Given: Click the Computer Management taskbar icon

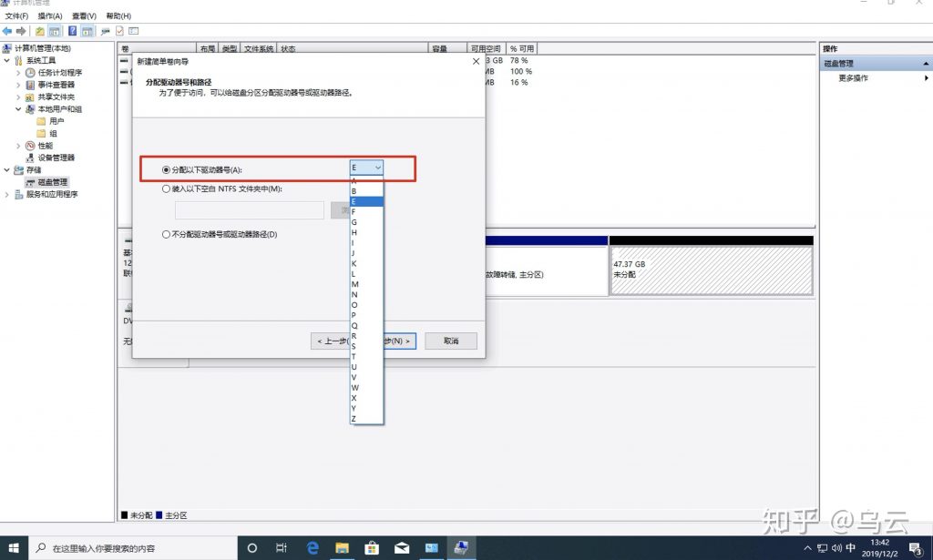Looking at the screenshot, I should 461,548.
